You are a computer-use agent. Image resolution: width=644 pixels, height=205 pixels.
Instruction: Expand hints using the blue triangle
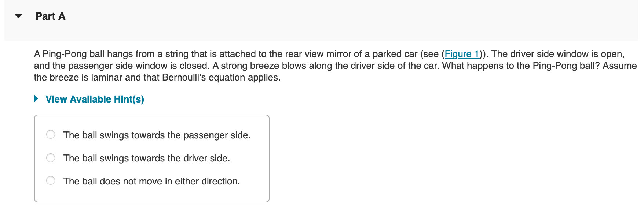point(36,99)
